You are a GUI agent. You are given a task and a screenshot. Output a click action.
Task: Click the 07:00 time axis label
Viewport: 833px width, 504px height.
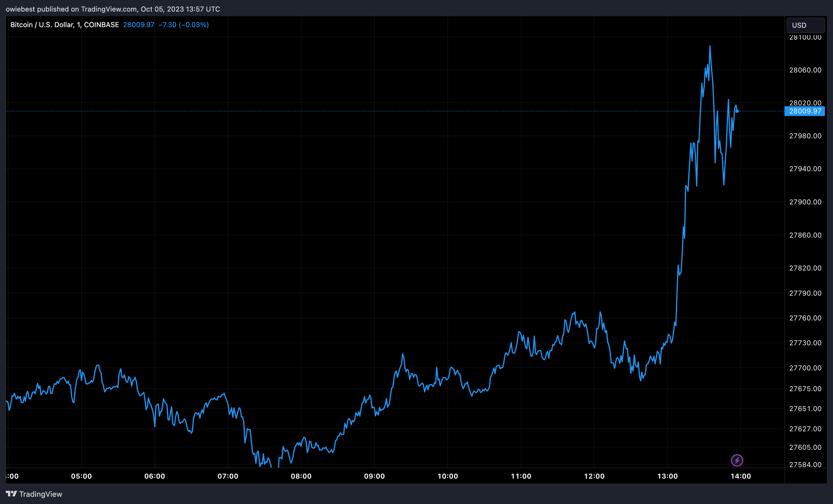pyautogui.click(x=228, y=476)
